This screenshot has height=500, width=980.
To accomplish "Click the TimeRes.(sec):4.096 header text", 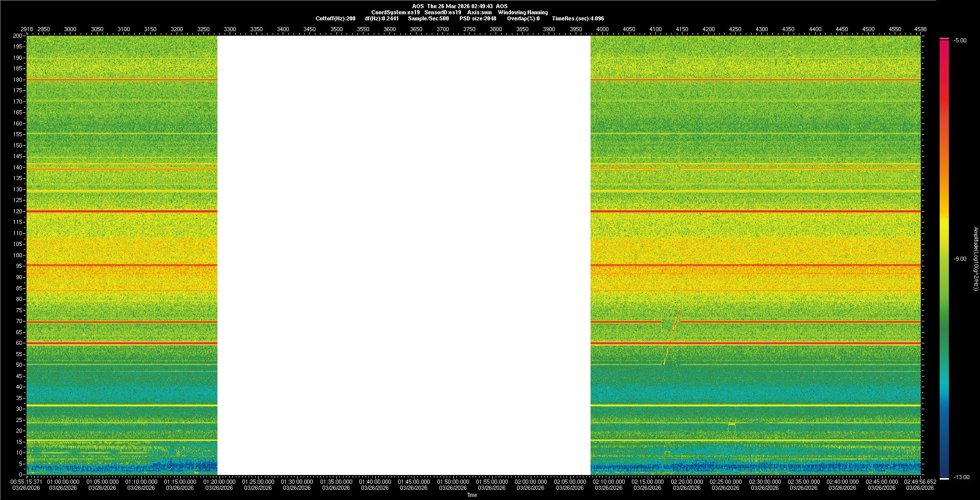I will pos(578,19).
